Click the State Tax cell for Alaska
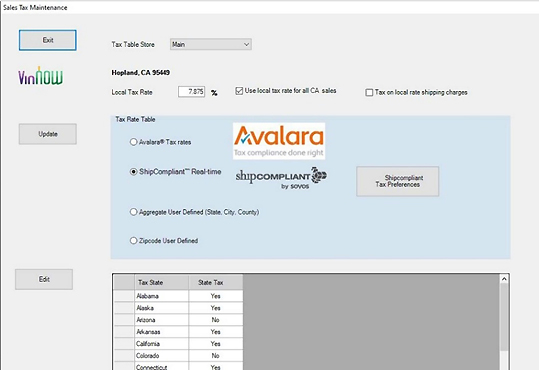This screenshot has width=539, height=370. (x=216, y=308)
